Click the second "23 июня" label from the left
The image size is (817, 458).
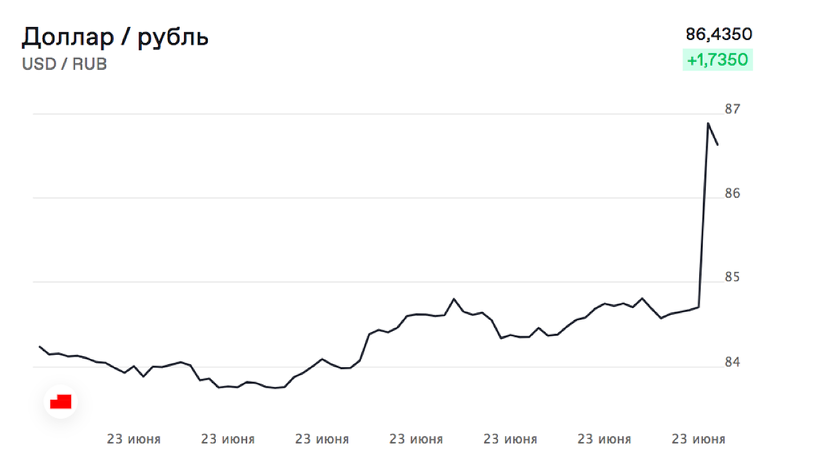tap(228, 439)
